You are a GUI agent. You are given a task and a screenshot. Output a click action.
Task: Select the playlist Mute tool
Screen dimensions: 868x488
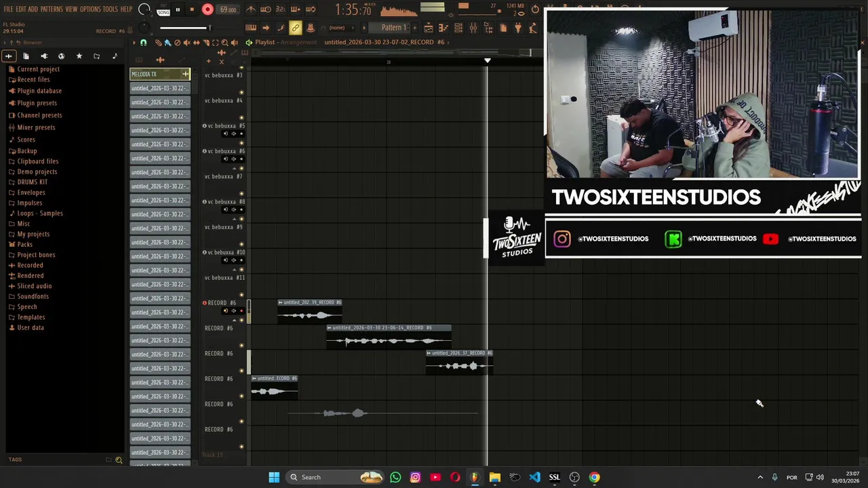pos(187,43)
